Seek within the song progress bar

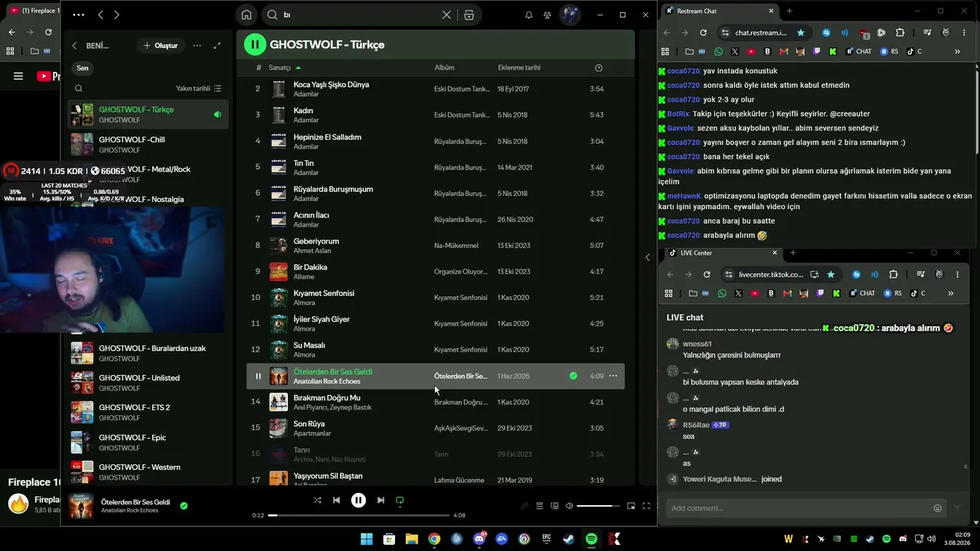[358, 515]
